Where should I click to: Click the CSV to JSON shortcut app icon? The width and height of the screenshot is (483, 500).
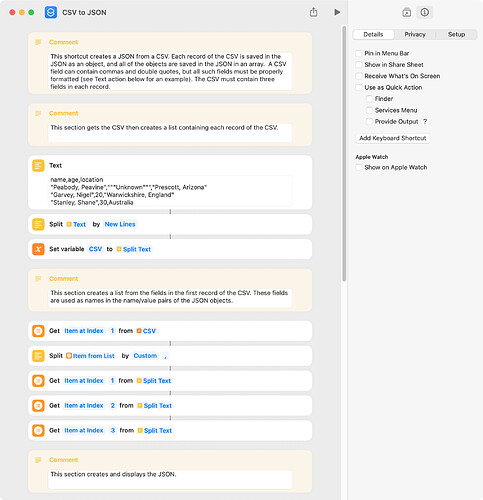pos(51,13)
